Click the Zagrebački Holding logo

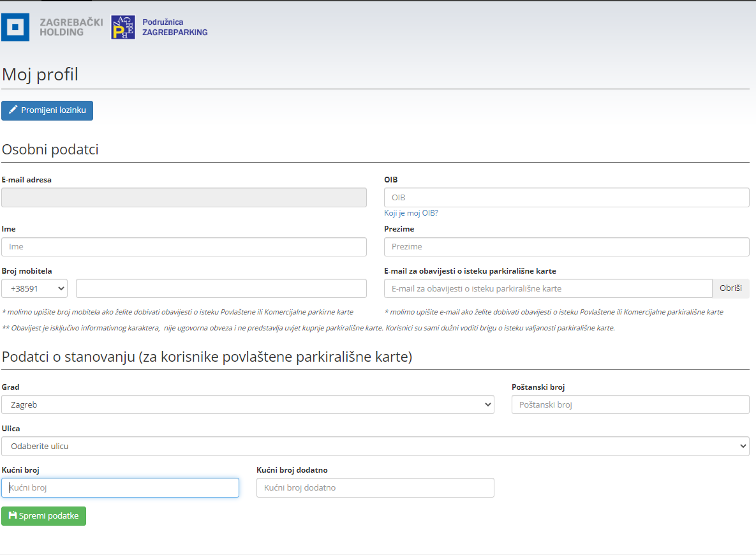coord(52,27)
